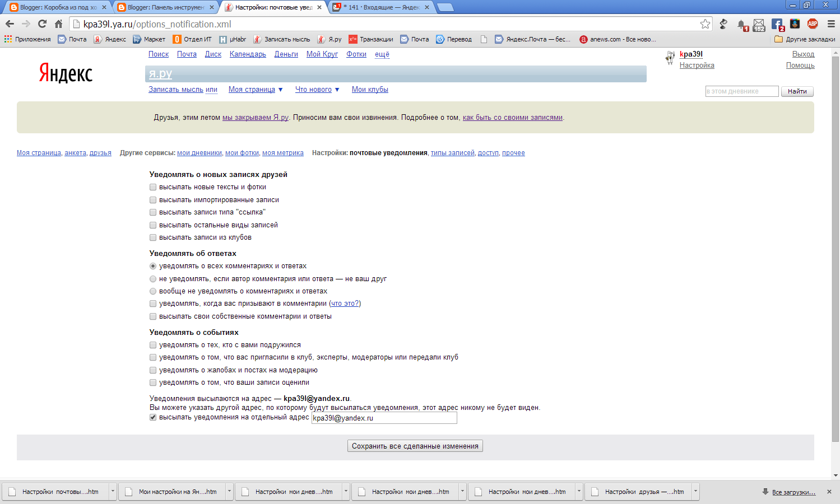Open the Приложения apps bookmark icon
This screenshot has width=840, height=504.
pyautogui.click(x=8, y=39)
